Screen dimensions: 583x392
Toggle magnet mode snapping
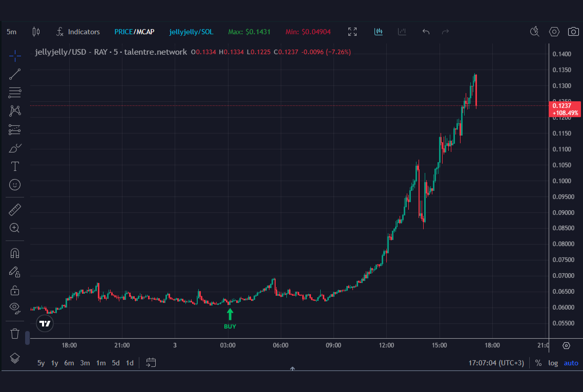pyautogui.click(x=15, y=253)
